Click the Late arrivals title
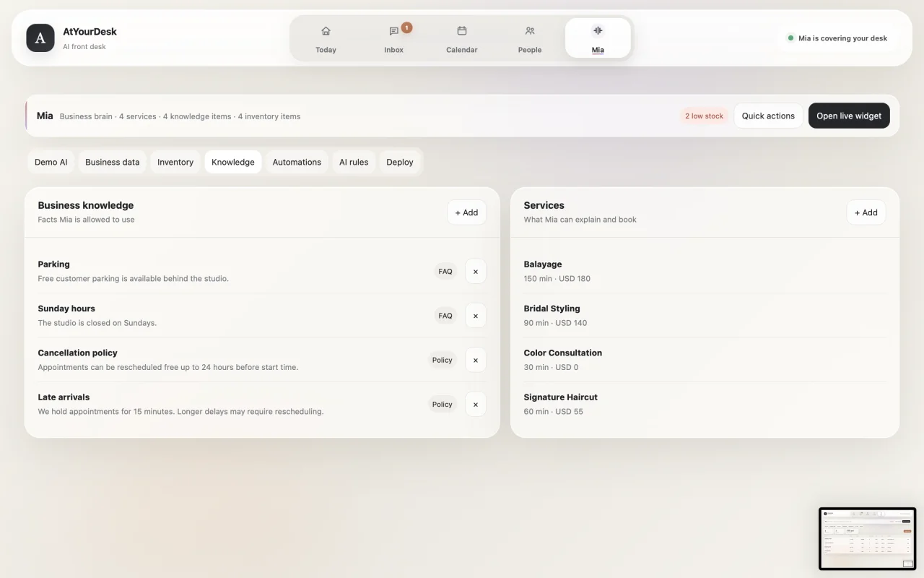Viewport: 924px width, 578px height. click(64, 397)
